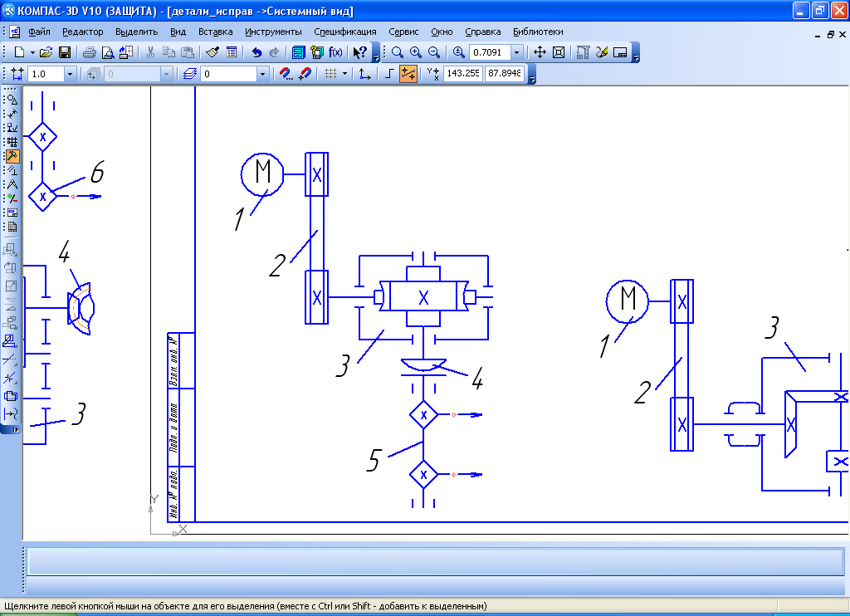
Task: Select the pan view move tool
Action: coord(539,52)
